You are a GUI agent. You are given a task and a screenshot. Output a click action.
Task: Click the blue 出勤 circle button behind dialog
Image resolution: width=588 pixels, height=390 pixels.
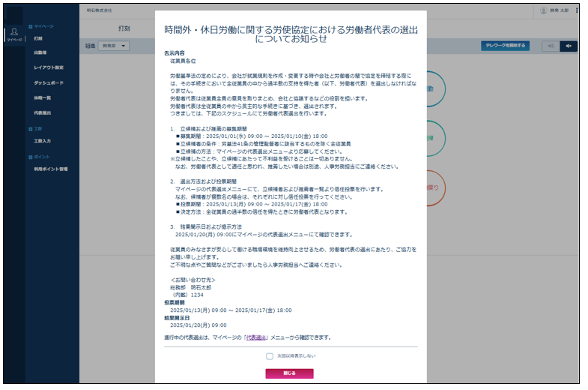coord(436,89)
